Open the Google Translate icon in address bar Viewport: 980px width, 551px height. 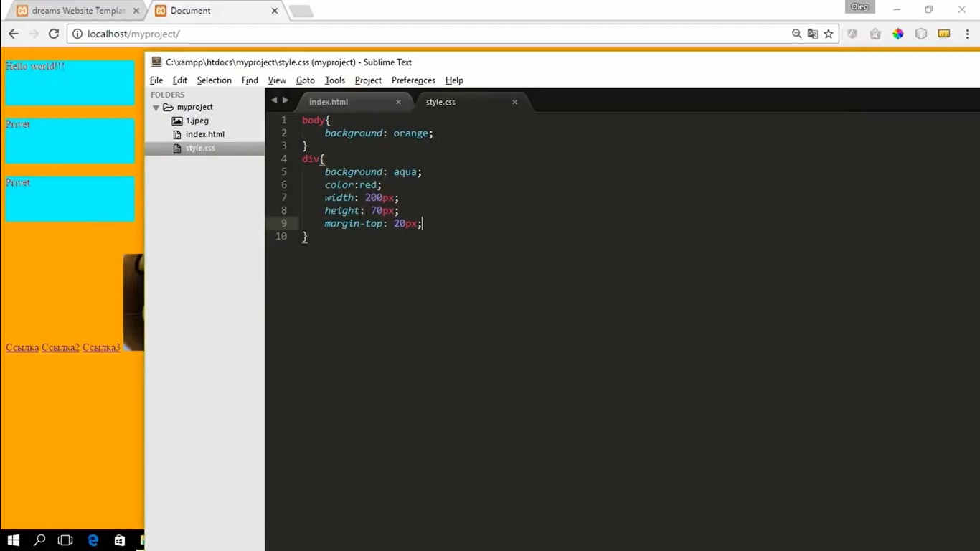click(812, 34)
